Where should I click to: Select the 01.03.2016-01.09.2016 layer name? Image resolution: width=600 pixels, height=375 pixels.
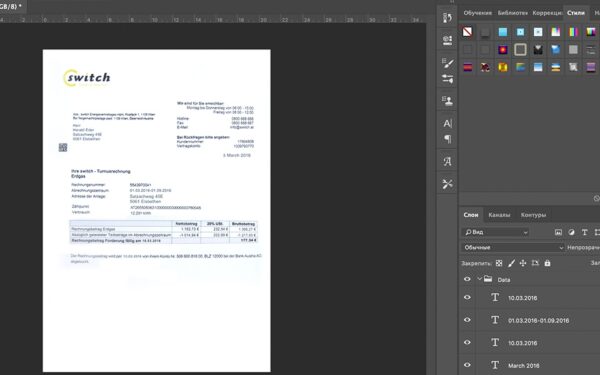point(538,320)
